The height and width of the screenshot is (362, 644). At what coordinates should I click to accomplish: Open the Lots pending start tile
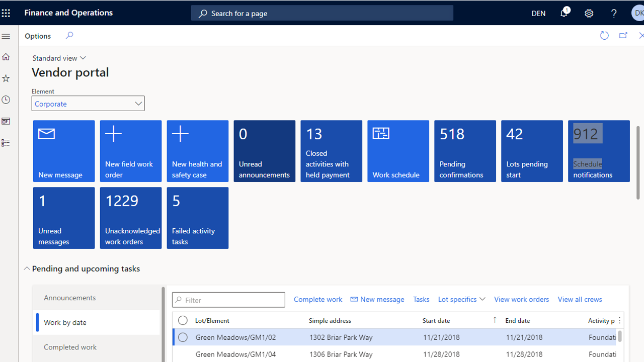(x=532, y=151)
